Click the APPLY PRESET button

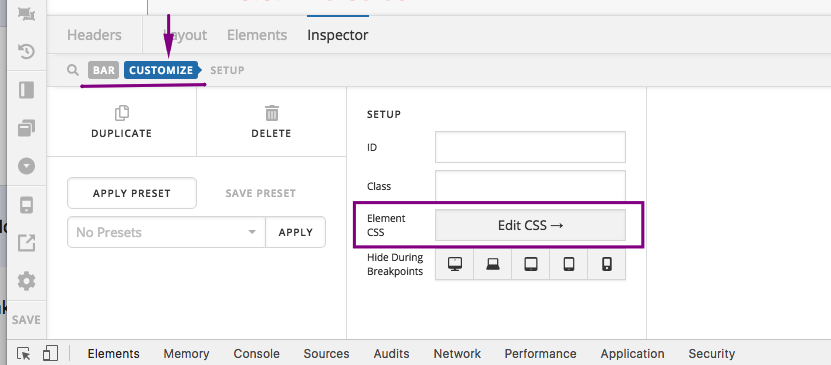click(x=132, y=193)
